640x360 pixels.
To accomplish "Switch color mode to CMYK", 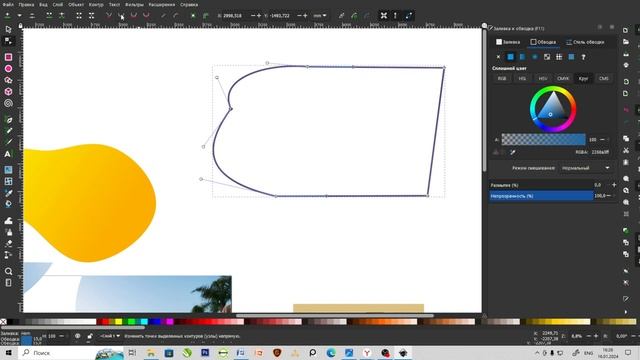I will click(x=563, y=78).
